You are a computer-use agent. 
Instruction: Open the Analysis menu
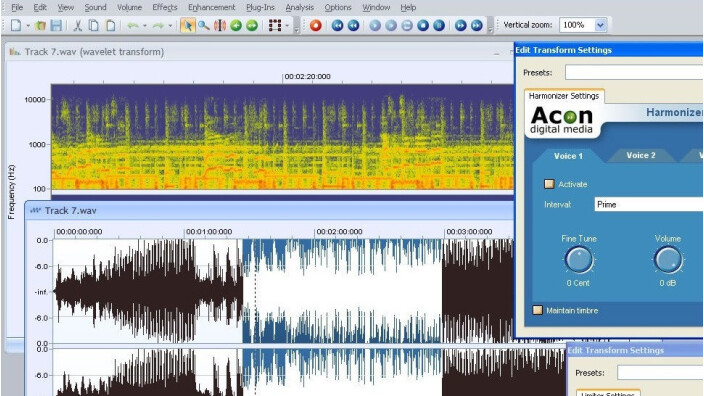click(x=299, y=7)
